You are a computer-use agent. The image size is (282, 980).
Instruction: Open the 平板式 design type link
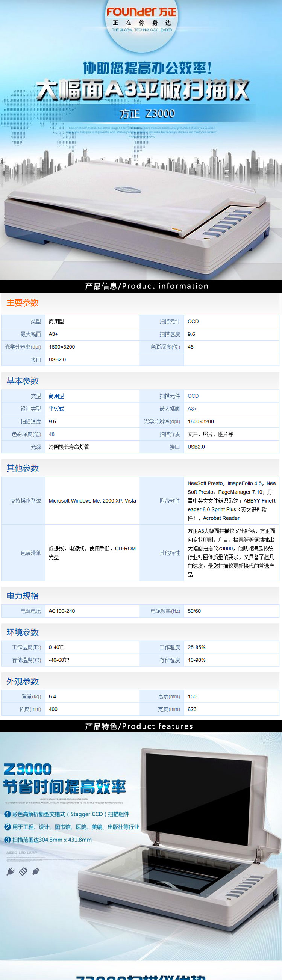click(56, 409)
